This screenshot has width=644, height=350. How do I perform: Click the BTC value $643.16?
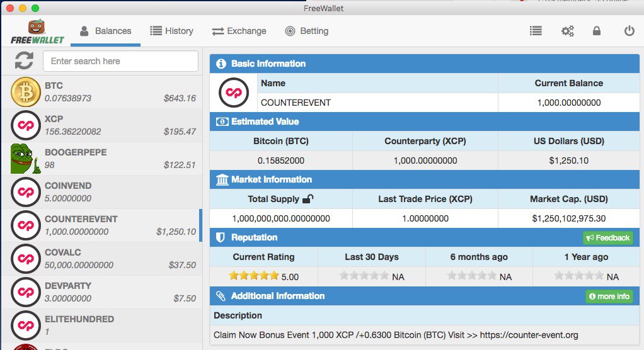pyautogui.click(x=180, y=98)
